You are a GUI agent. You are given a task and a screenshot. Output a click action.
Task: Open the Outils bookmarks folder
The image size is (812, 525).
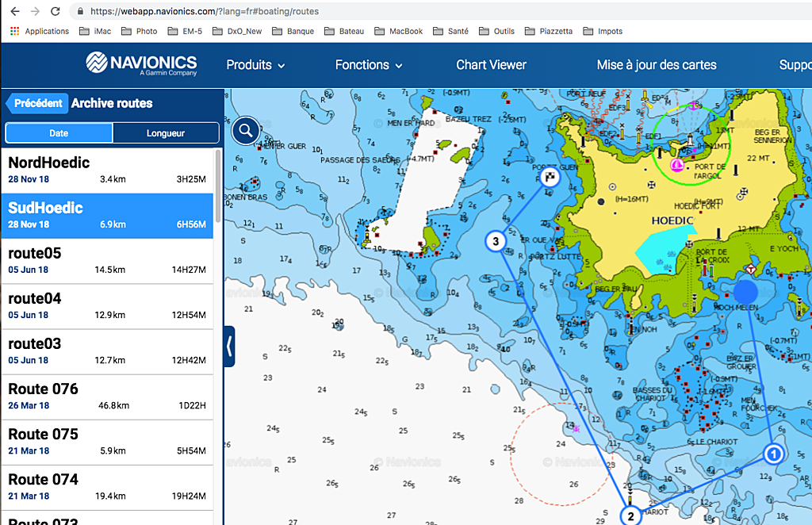click(x=496, y=31)
